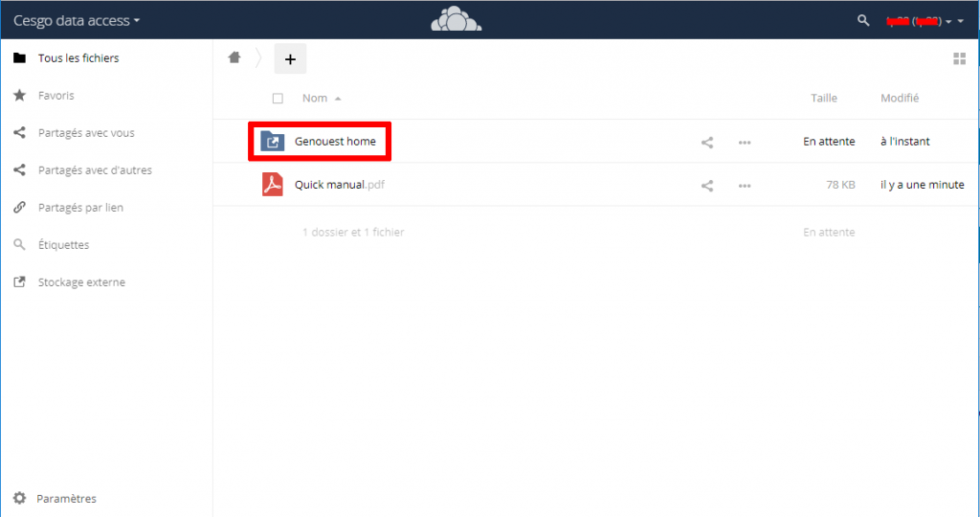Click the ownCloud cloud logo
The image size is (980, 517).
click(x=457, y=19)
